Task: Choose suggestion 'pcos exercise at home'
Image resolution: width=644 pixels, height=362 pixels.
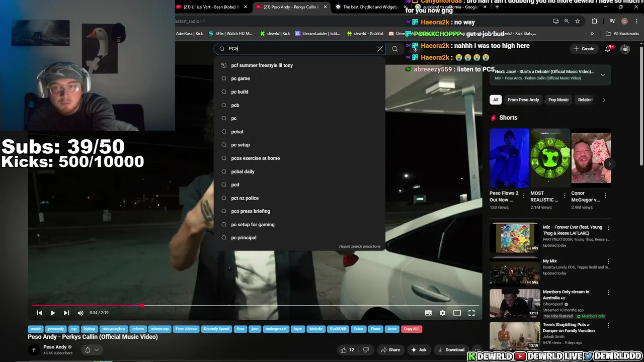Action: point(299,158)
